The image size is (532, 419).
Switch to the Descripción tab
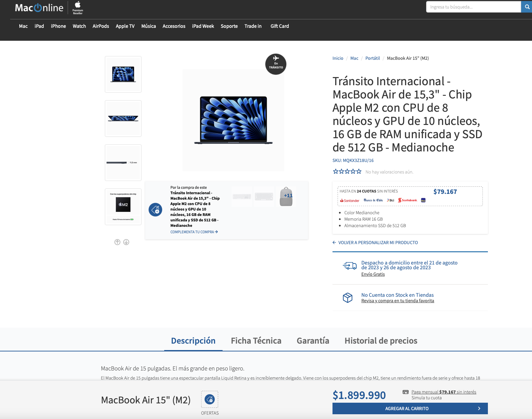pyautogui.click(x=193, y=341)
